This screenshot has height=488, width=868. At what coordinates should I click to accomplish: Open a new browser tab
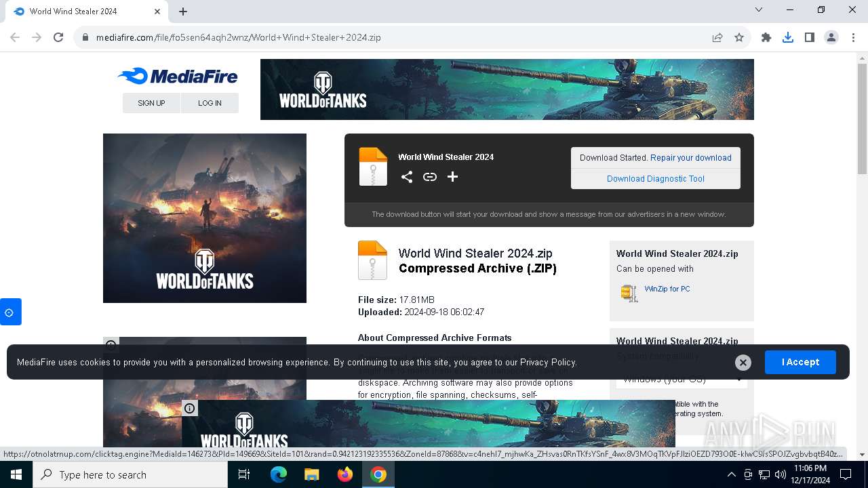(183, 11)
